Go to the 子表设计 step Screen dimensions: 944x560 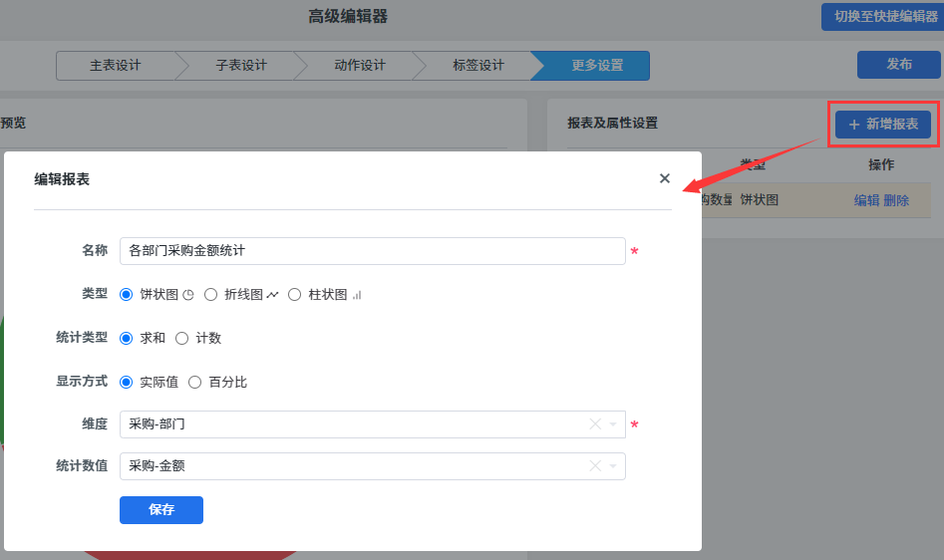click(241, 66)
